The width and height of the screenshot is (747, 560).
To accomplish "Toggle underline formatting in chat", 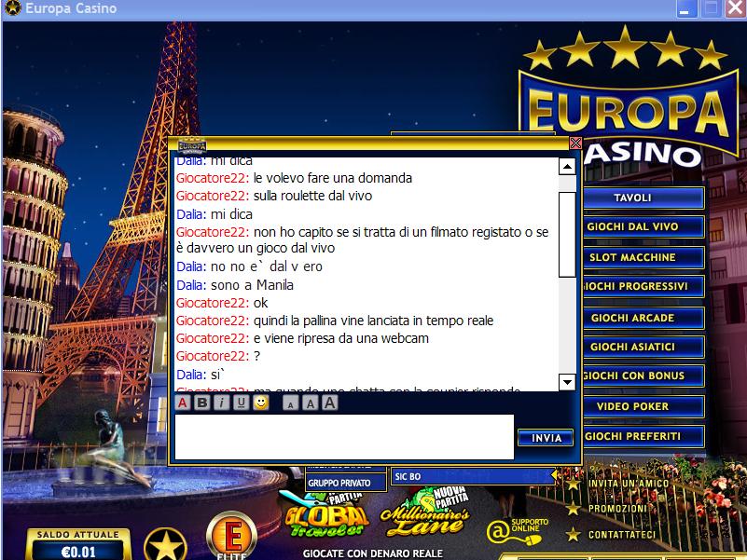I will [x=241, y=403].
